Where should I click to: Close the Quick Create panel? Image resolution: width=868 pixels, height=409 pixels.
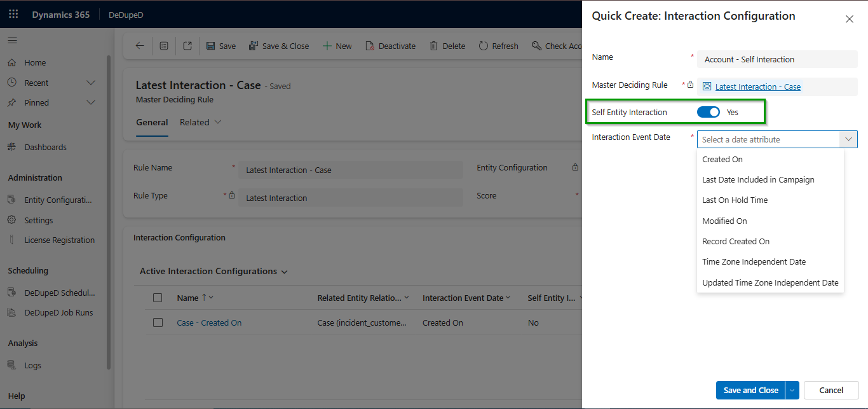pyautogui.click(x=849, y=19)
